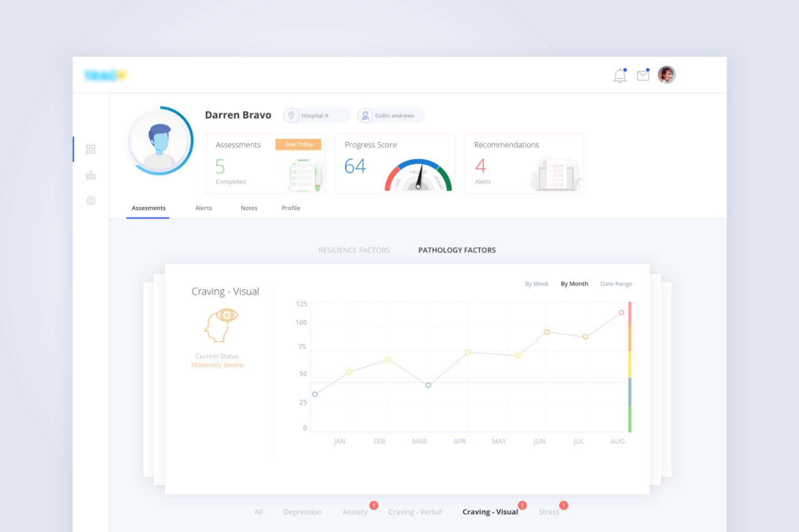The height and width of the screenshot is (532, 799).
Task: Show chart By Week
Action: click(536, 284)
